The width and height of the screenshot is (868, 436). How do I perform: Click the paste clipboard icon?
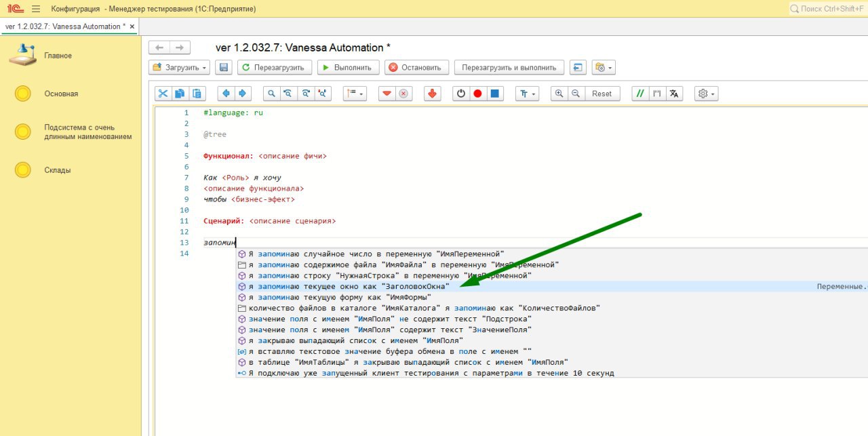[197, 94]
